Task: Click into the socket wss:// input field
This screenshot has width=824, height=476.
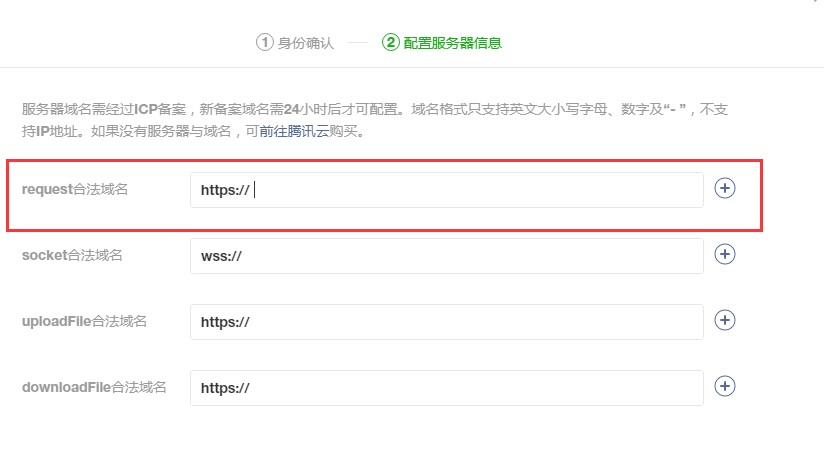Action: click(446, 256)
